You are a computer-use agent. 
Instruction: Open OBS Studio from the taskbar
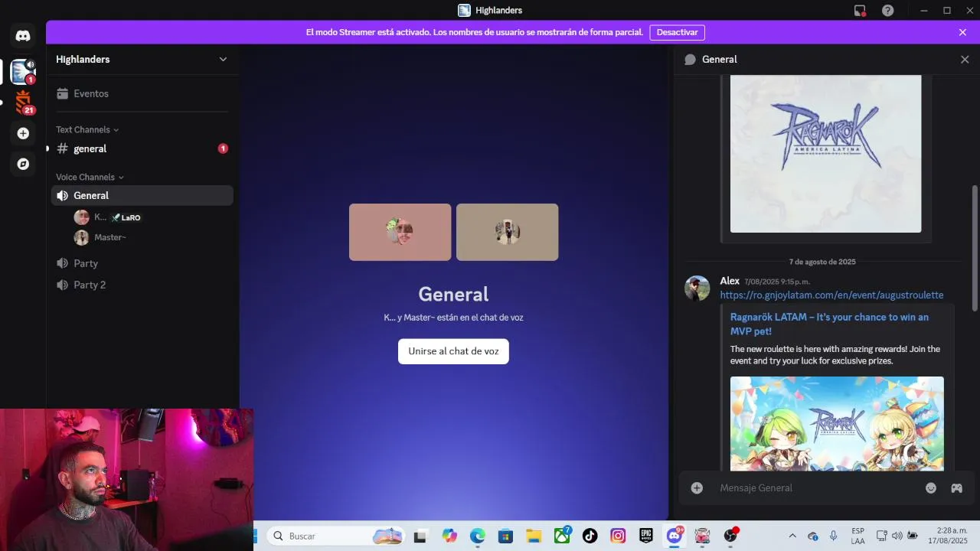click(x=730, y=536)
